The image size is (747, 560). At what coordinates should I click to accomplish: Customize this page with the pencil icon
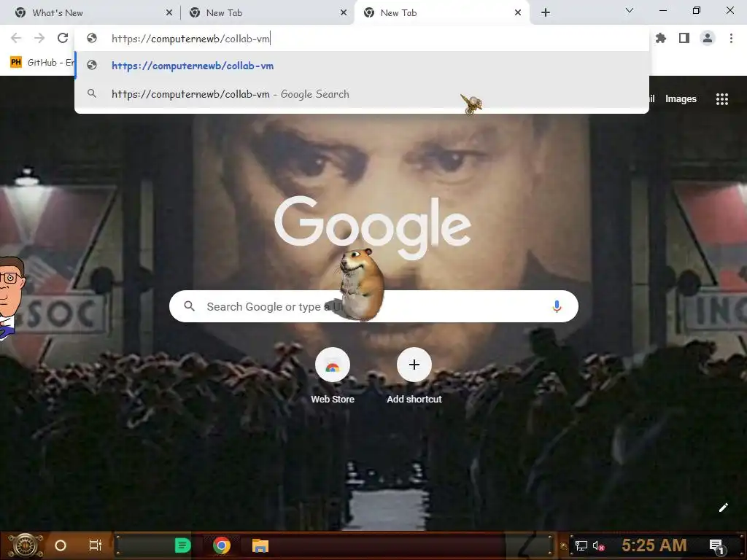pyautogui.click(x=723, y=507)
